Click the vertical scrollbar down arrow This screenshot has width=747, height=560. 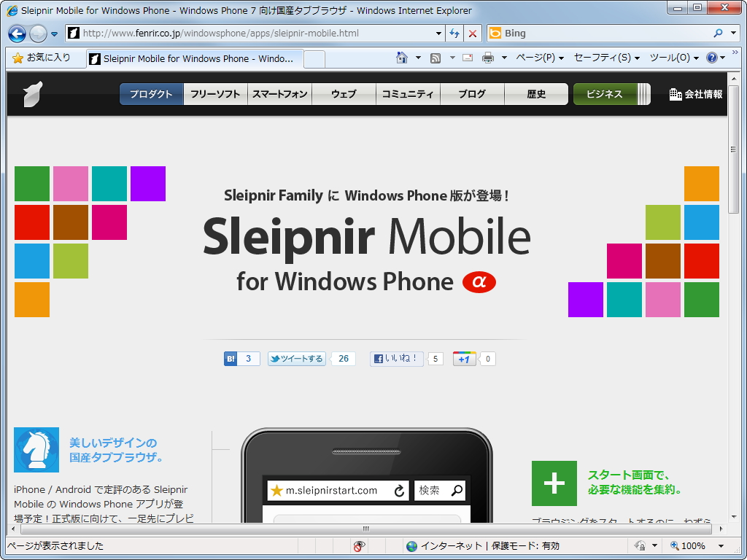733,517
